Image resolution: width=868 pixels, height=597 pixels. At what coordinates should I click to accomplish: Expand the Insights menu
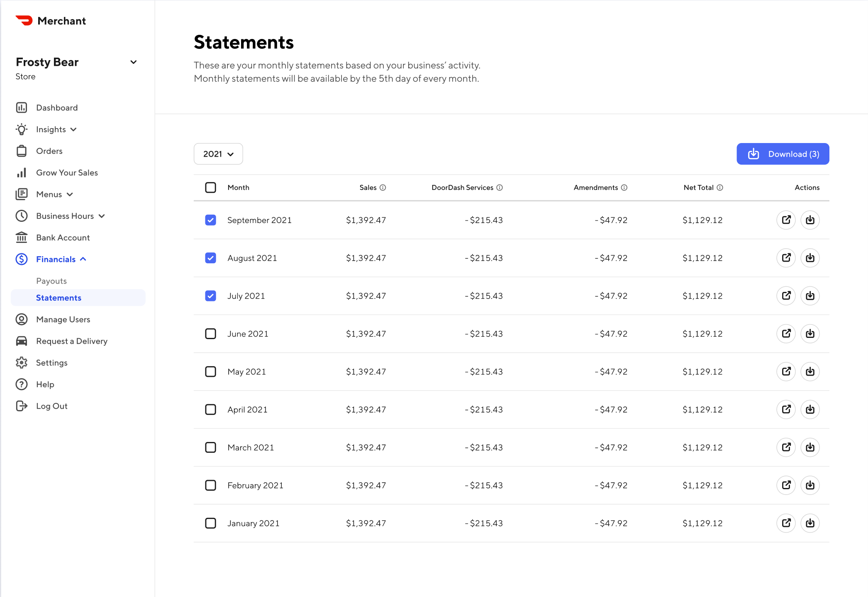pyautogui.click(x=51, y=129)
